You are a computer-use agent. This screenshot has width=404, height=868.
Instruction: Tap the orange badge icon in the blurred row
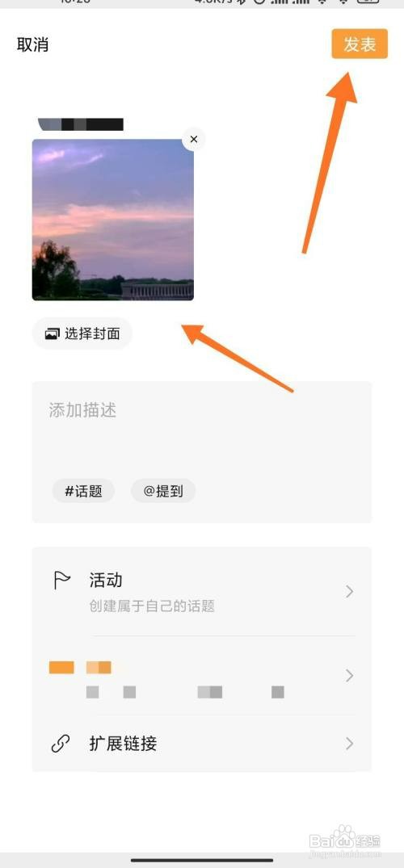61,668
